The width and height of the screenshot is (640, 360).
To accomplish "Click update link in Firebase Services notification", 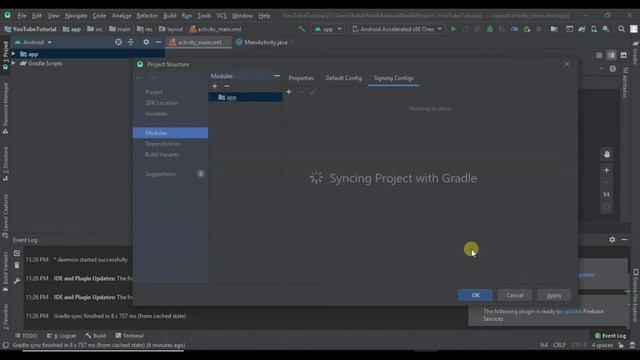I will (x=572, y=311).
